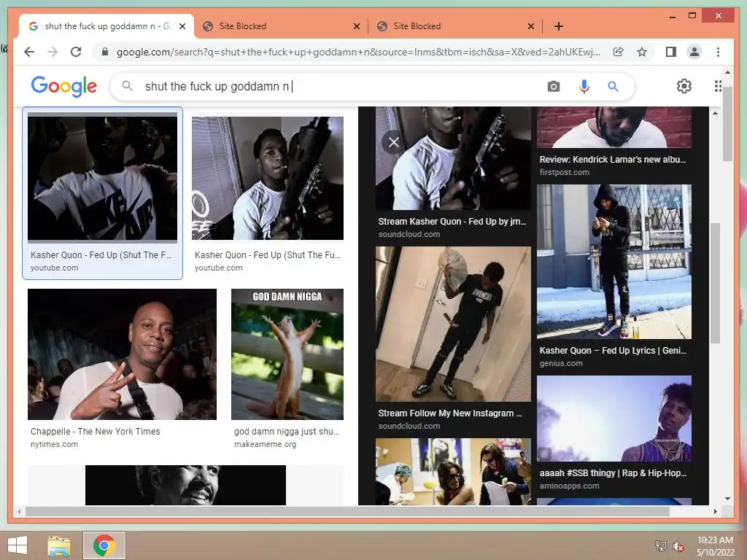Open aaaah #SSB thingy aminoapps link
Viewport: 747px width, 560px height.
point(613,472)
